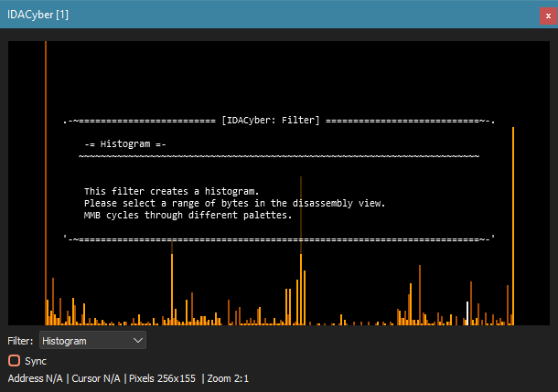Screen dimensions: 558x392
Task: Click the '-= Histogram =-' heading
Action: pos(125,144)
